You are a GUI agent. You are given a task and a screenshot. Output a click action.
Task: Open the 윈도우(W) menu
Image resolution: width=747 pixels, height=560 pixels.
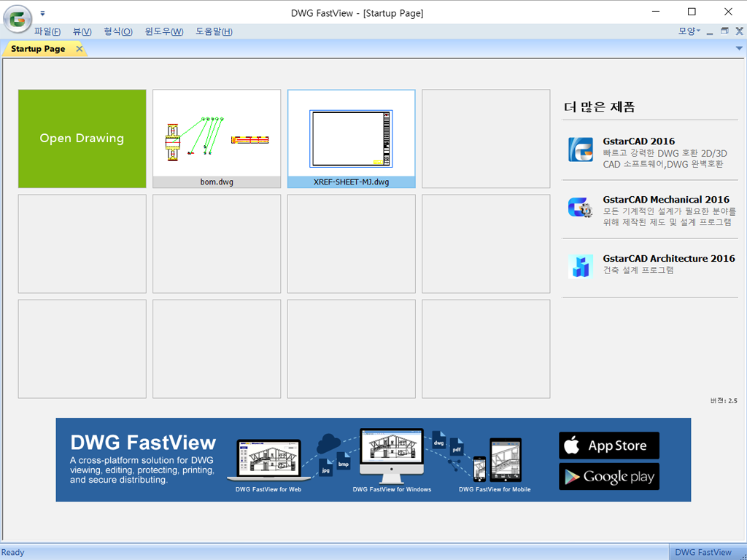point(164,31)
